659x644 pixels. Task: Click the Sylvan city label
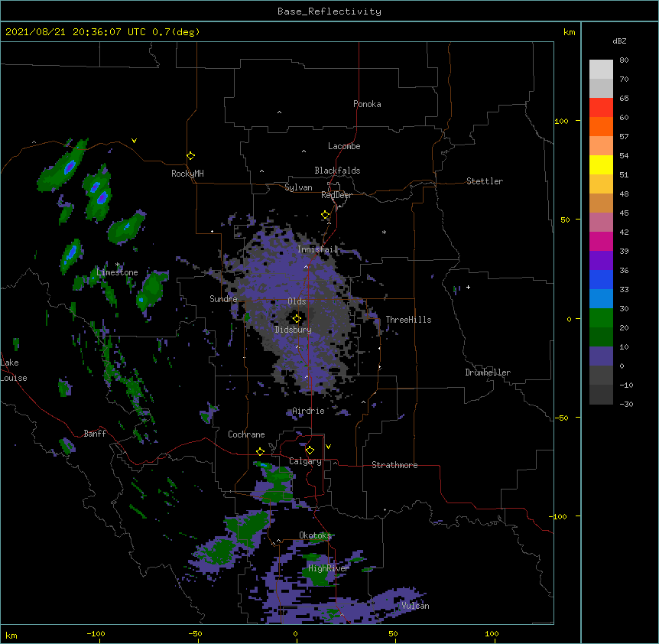298,187
